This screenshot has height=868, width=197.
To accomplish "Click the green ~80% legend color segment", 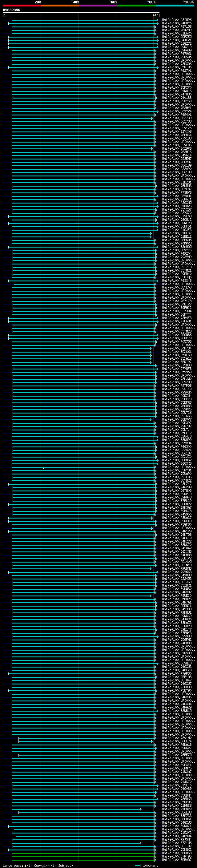I will 137,6.
